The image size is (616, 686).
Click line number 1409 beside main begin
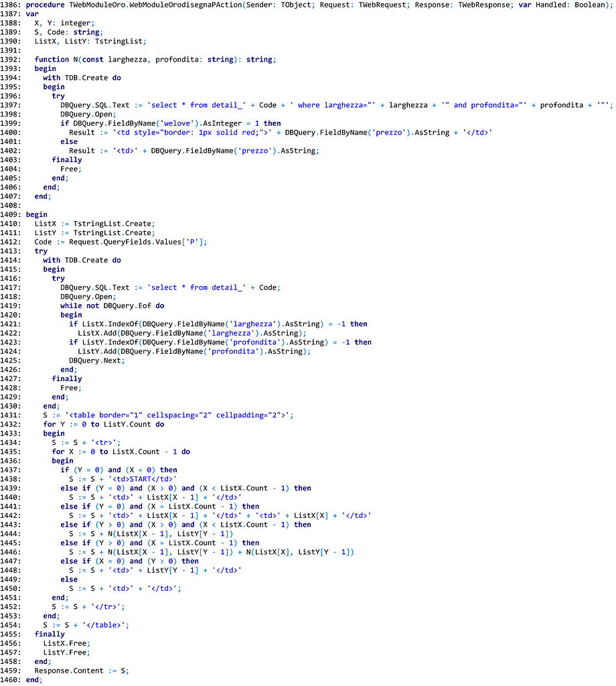point(11,214)
